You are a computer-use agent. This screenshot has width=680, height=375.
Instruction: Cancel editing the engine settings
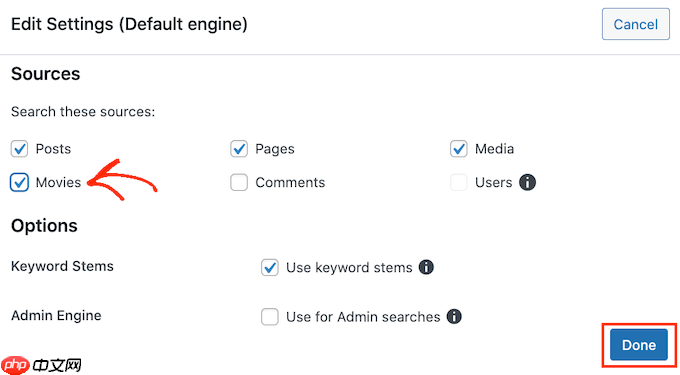pos(636,24)
